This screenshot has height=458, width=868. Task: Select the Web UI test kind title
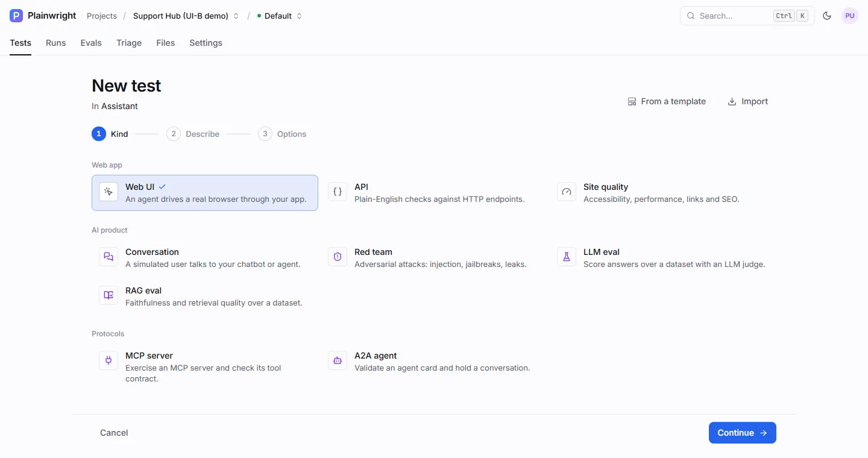140,187
